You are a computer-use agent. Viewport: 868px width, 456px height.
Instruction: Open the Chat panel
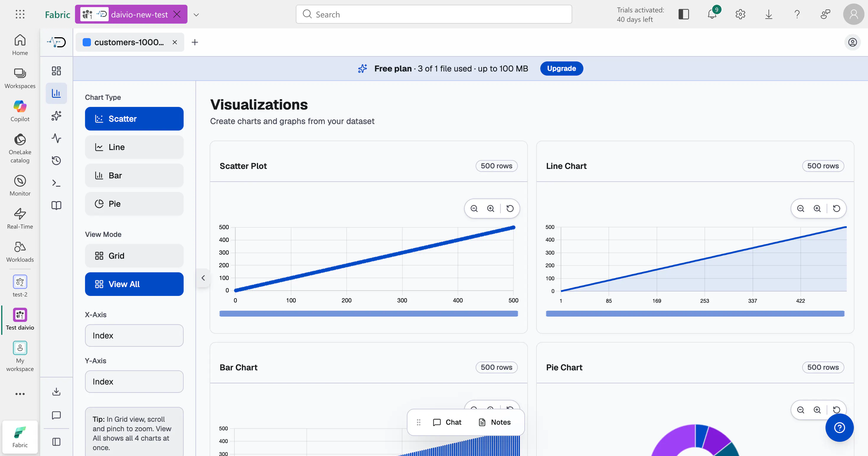coord(447,422)
